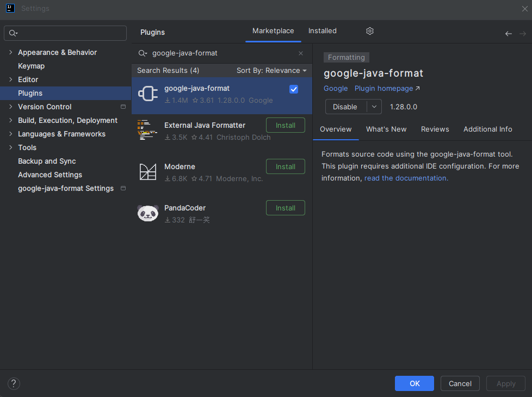
Task: Select Backup and Sync settings
Action: [47, 161]
